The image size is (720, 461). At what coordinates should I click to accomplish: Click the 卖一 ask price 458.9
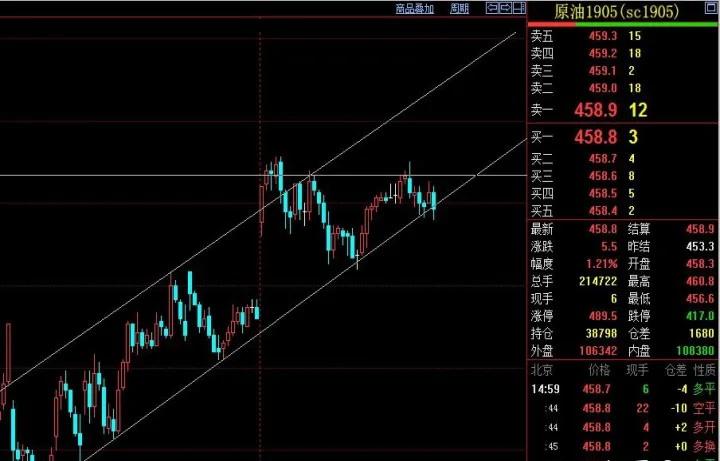(x=596, y=110)
